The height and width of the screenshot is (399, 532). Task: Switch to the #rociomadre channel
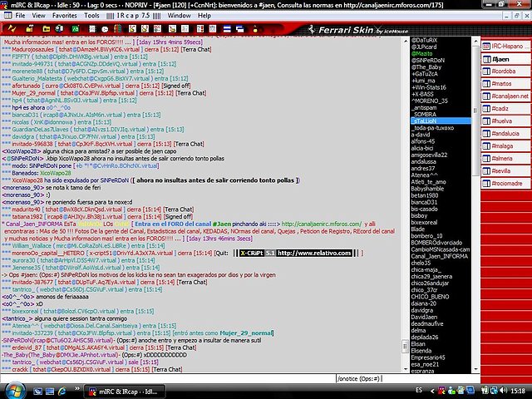[x=506, y=184]
